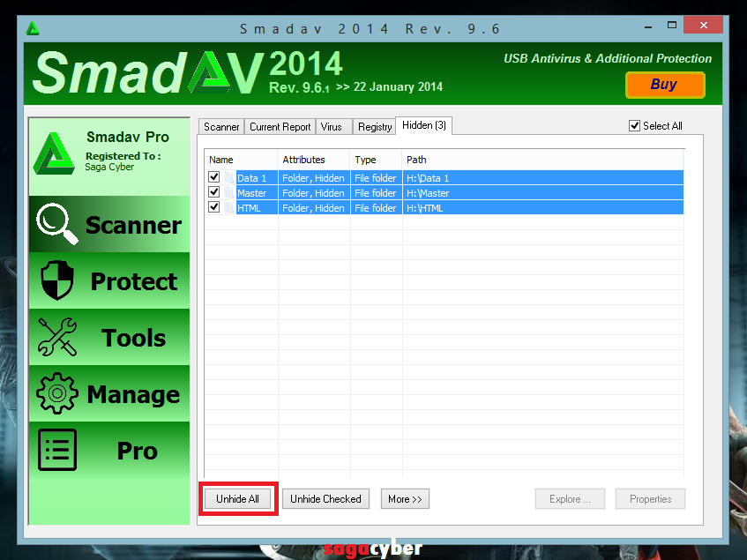Maximize the Smadav window
The height and width of the screenshot is (560, 747).
coord(672,26)
